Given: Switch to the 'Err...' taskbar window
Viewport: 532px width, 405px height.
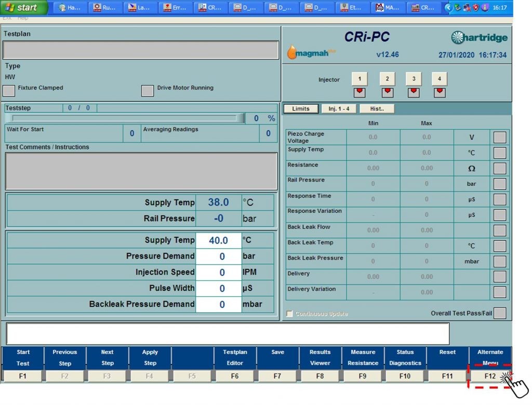Looking at the screenshot, I should pos(175,7).
